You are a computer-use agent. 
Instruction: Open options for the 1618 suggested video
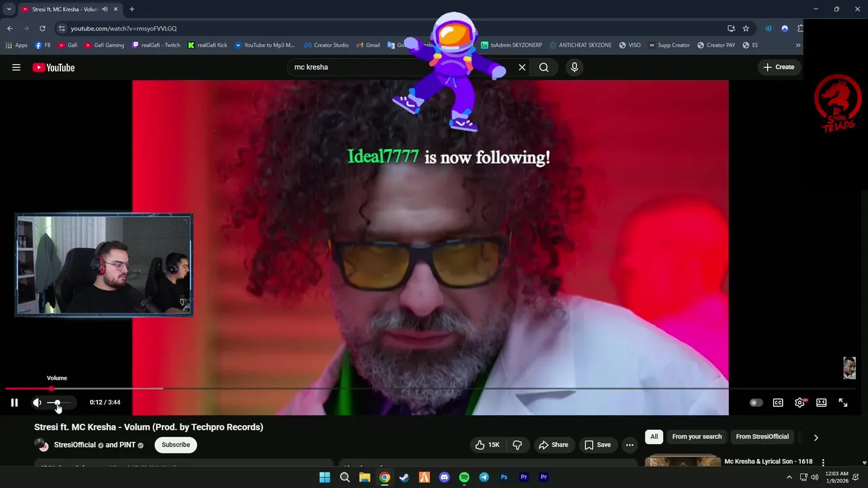(x=823, y=462)
